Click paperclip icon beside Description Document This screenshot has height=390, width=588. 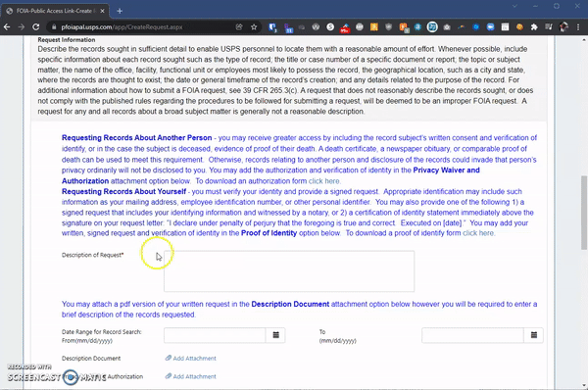coord(169,358)
